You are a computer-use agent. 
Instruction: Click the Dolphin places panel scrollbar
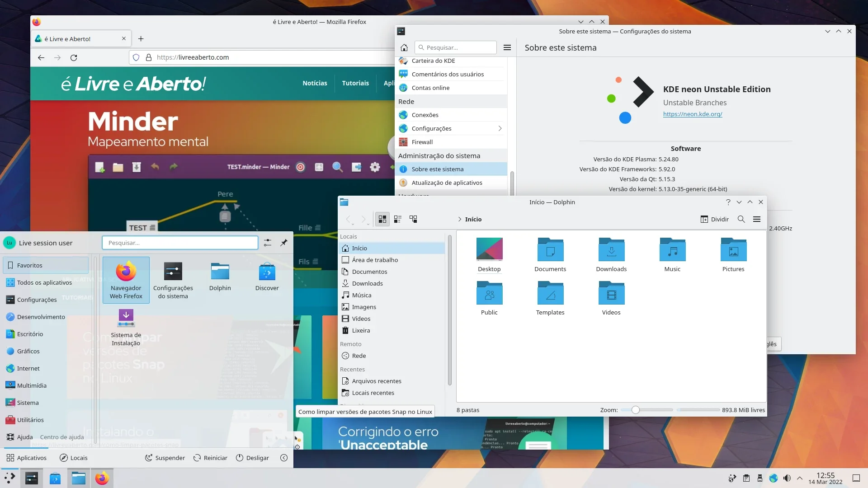pyautogui.click(x=449, y=310)
